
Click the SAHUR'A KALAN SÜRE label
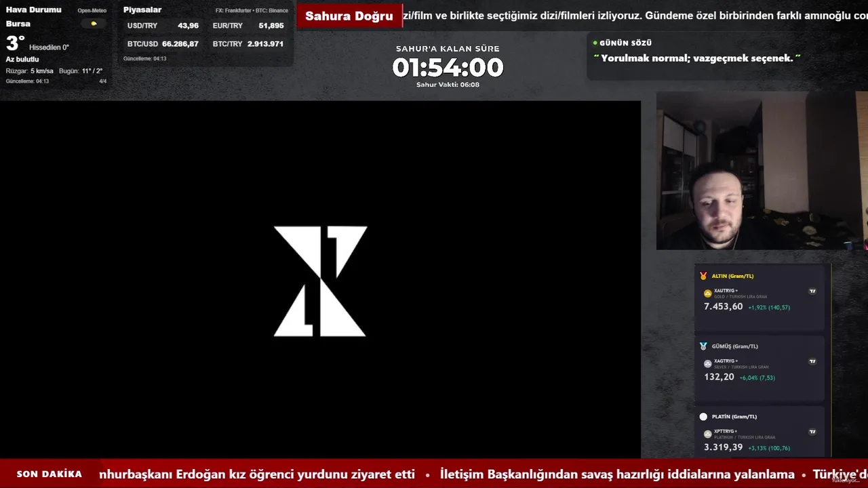pyautogui.click(x=448, y=49)
